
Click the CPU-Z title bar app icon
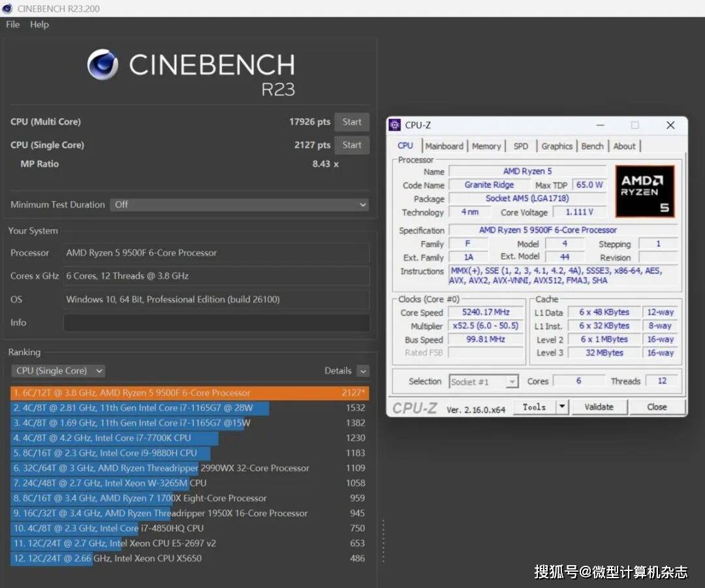point(394,125)
